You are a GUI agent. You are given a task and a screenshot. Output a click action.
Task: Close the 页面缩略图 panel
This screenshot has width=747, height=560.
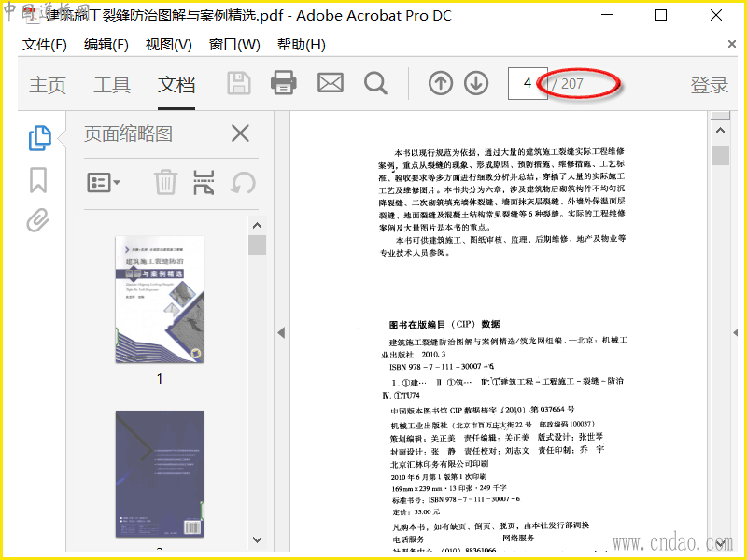tap(240, 133)
